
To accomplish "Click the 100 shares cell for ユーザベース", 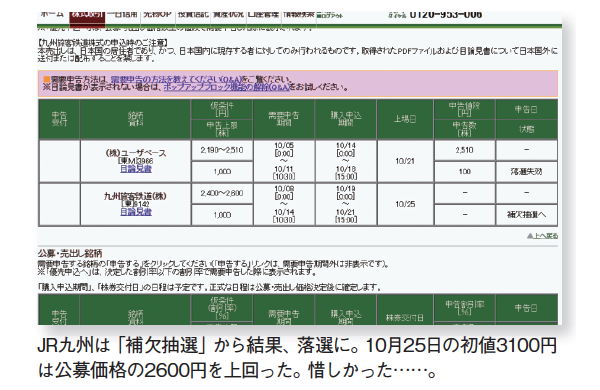I will (x=464, y=172).
